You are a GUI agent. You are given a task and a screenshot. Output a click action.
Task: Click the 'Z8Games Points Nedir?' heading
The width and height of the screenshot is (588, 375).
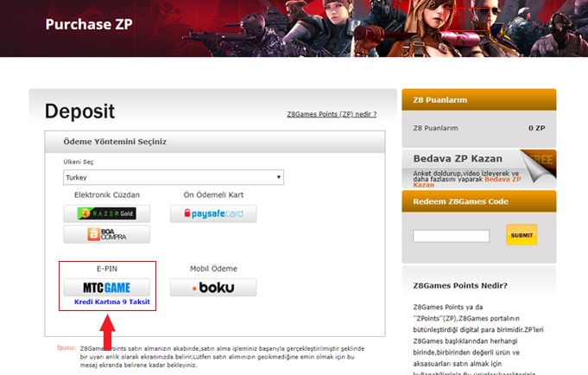click(x=460, y=286)
